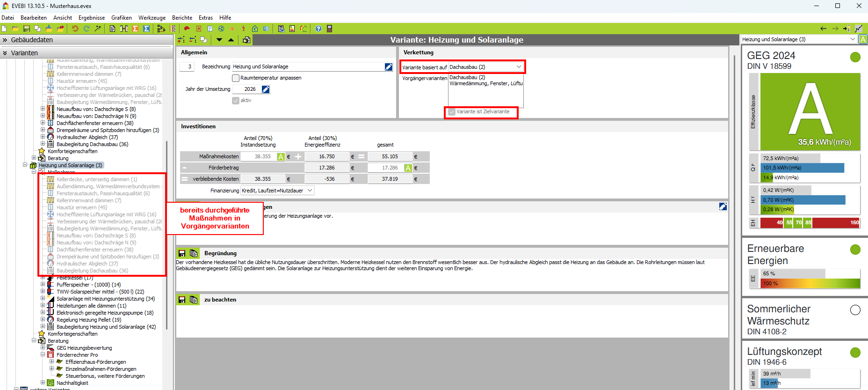Image resolution: width=868 pixels, height=390 pixels.
Task: Click the blue sigma icon in toolbar
Action: (x=146, y=29)
